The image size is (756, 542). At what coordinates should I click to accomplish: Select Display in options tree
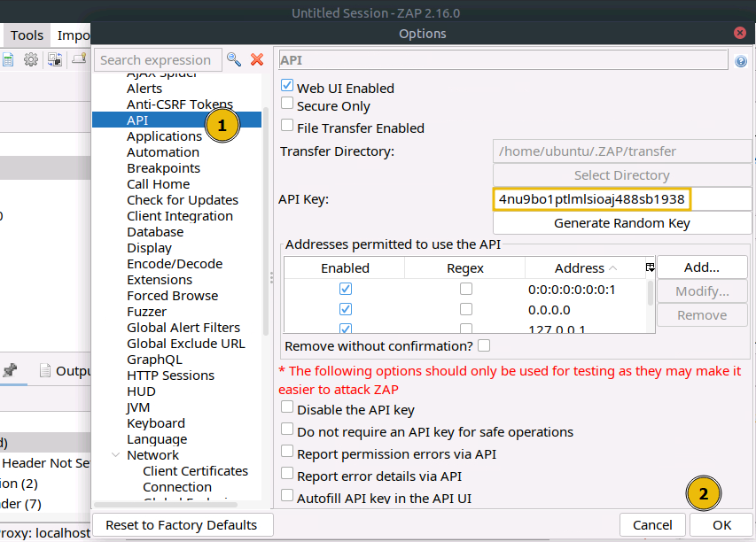pyautogui.click(x=150, y=248)
